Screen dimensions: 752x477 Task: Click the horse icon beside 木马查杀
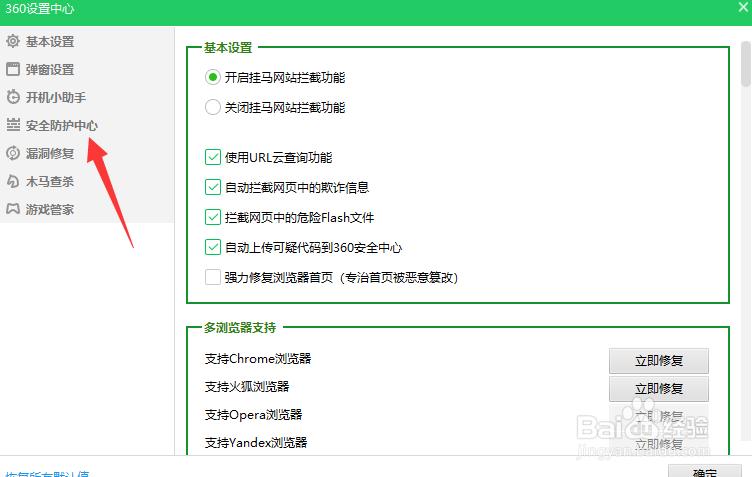[13, 181]
